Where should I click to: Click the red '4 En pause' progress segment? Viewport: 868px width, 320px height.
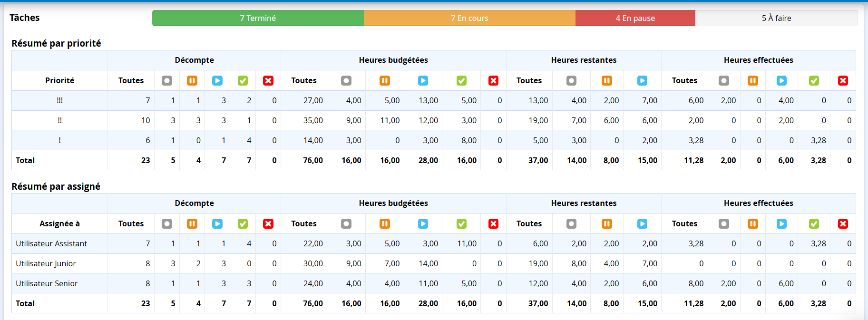pos(635,18)
